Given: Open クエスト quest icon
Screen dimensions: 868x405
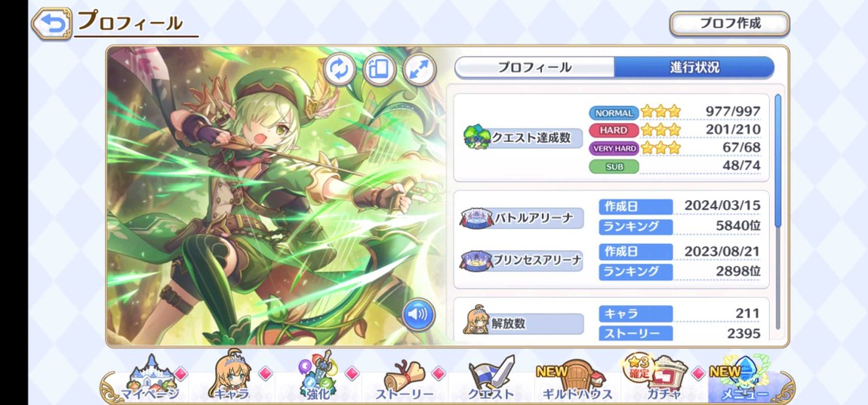Looking at the screenshot, I should (x=491, y=379).
